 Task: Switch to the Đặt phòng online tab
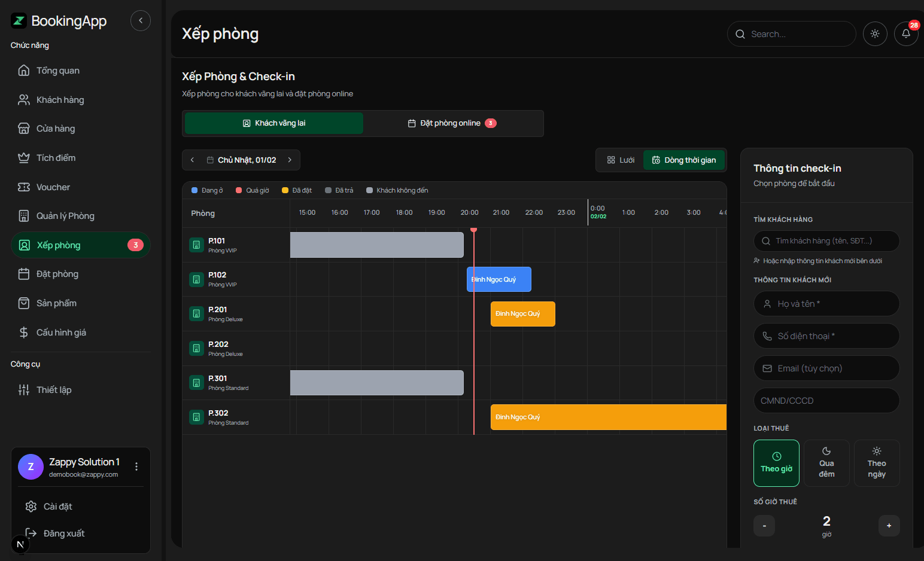point(453,123)
